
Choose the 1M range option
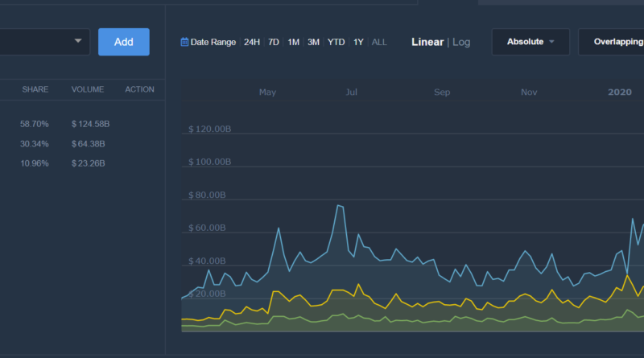point(294,42)
